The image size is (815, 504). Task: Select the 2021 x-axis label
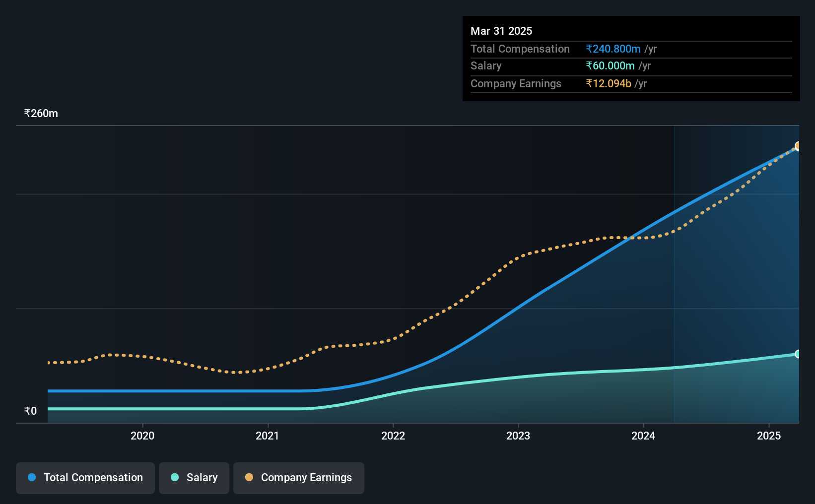pyautogui.click(x=268, y=436)
